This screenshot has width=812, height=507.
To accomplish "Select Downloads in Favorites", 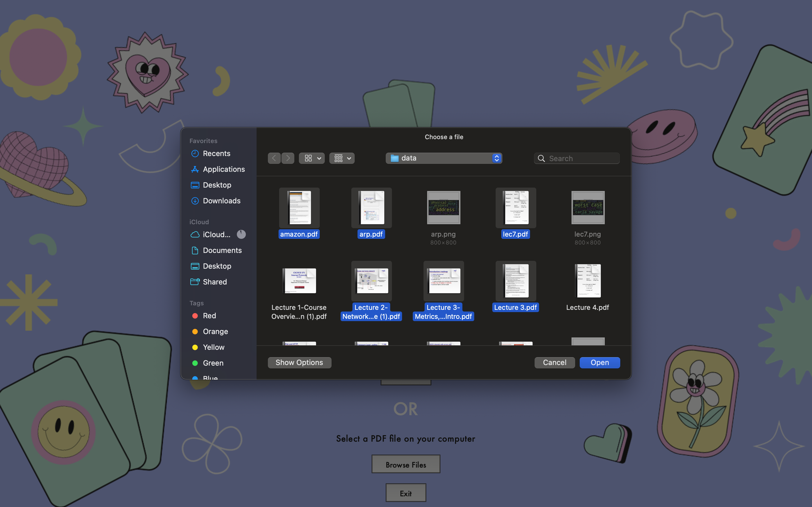I will point(221,201).
